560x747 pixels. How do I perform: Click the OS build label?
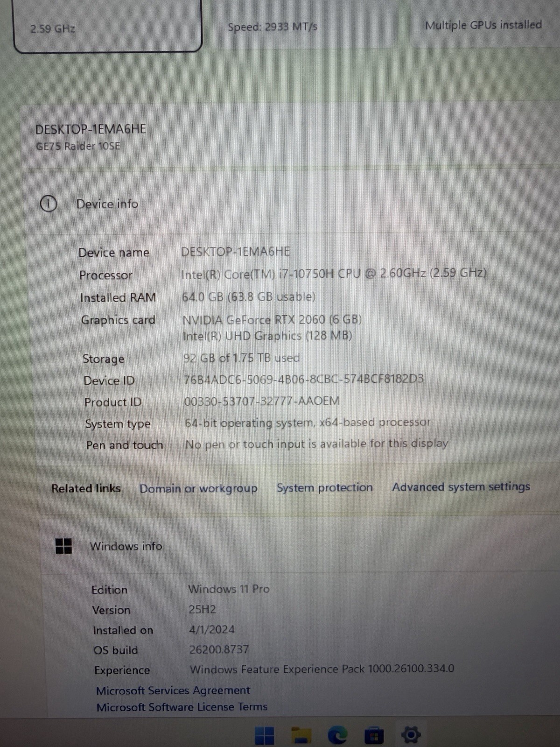[116, 650]
